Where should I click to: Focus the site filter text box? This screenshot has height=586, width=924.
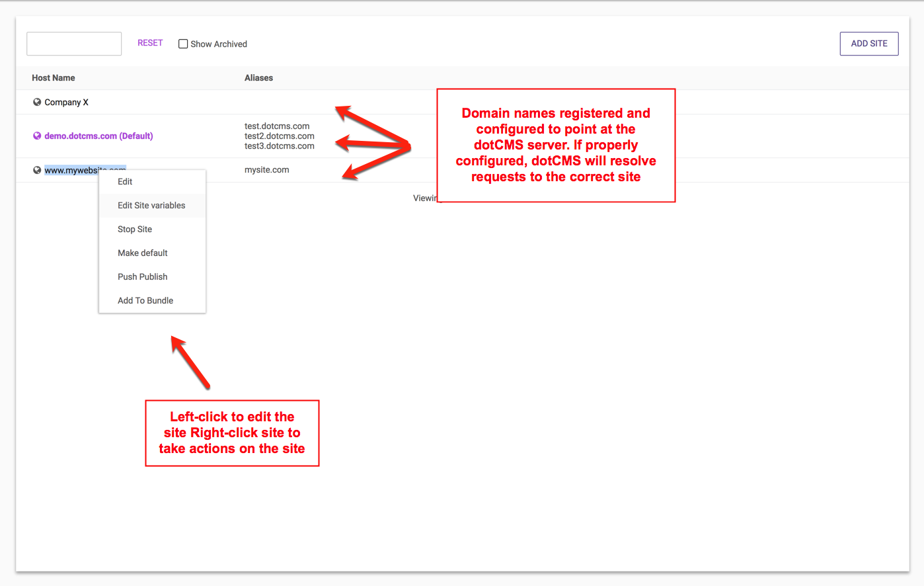[x=74, y=44]
